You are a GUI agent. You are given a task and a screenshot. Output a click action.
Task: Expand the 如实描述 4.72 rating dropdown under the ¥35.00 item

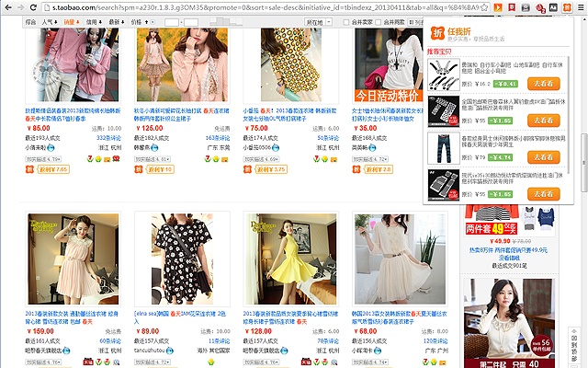pyautogui.click(x=370, y=159)
